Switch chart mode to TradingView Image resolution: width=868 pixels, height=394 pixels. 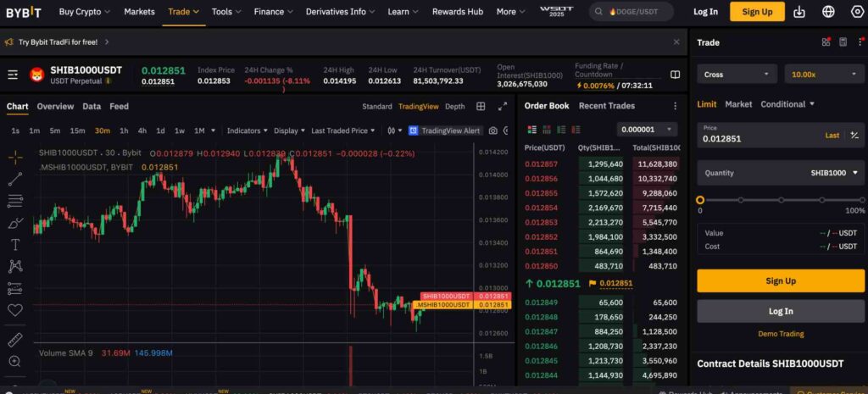[419, 106]
